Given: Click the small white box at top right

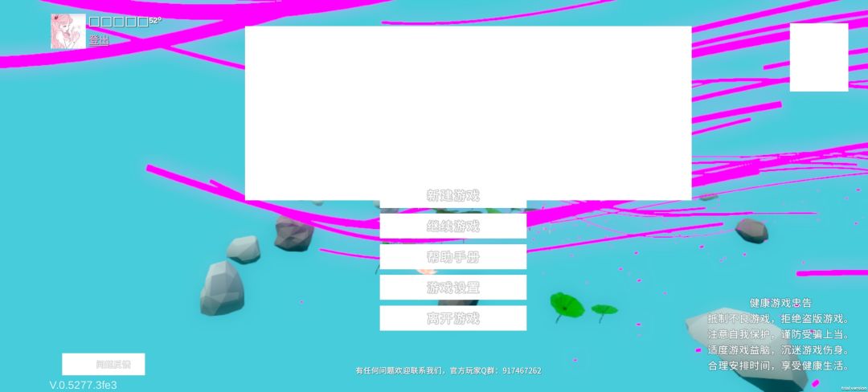Looking at the screenshot, I should [819, 58].
